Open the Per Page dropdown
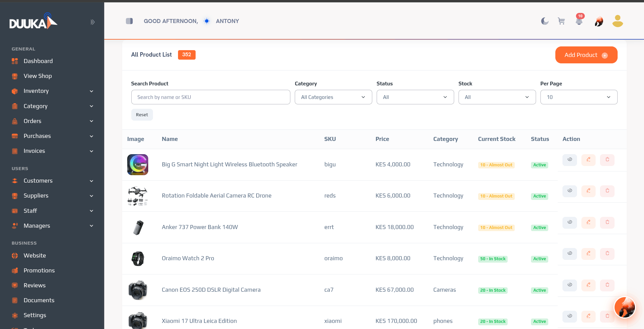Screen dimensions: 644x329 (x=579, y=97)
